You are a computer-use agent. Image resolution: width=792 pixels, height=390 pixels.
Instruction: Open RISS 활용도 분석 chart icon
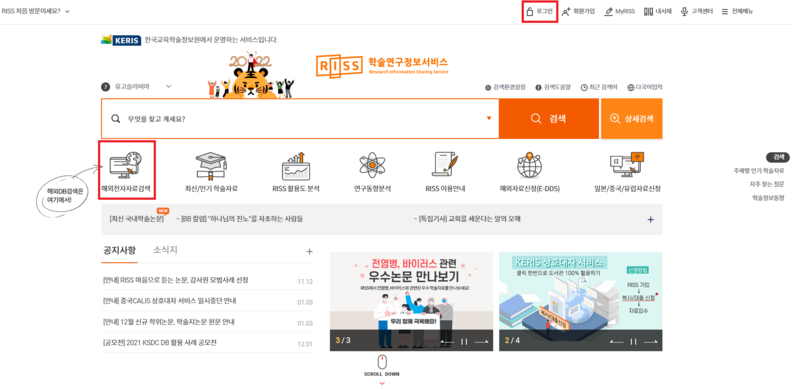tap(296, 165)
